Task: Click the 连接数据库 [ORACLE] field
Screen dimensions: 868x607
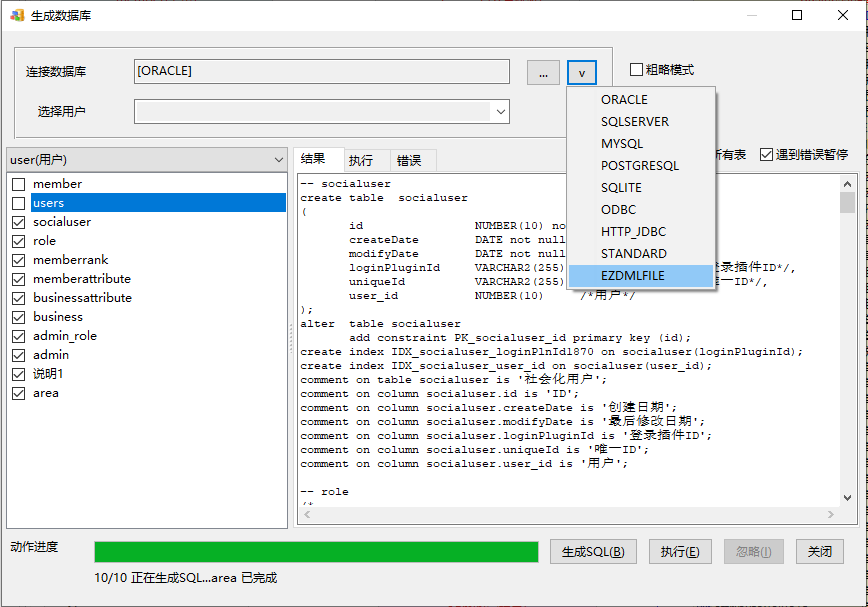Action: (322, 71)
